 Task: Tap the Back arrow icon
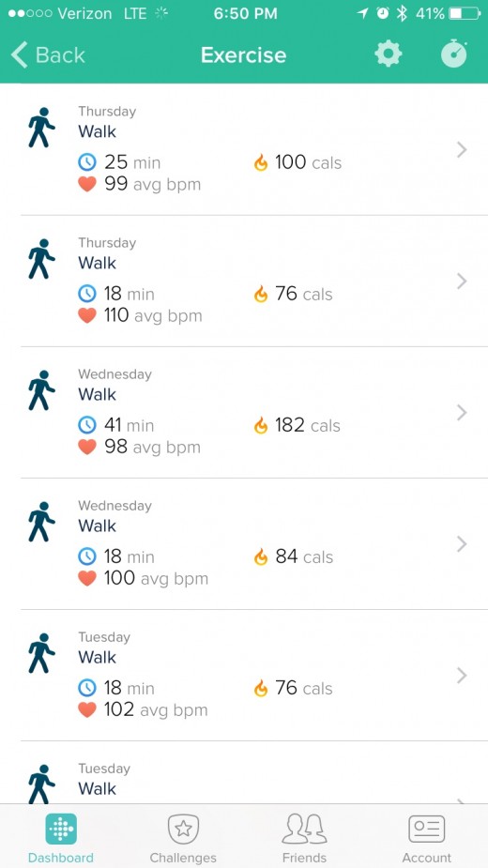tap(19, 54)
